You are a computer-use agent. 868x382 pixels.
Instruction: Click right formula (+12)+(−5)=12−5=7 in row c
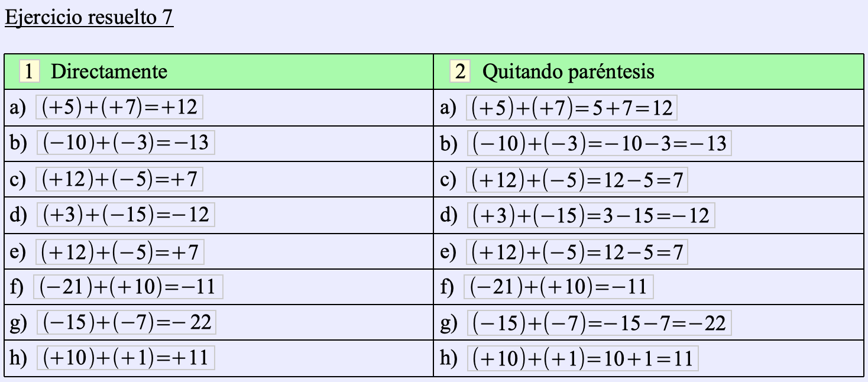point(577,180)
